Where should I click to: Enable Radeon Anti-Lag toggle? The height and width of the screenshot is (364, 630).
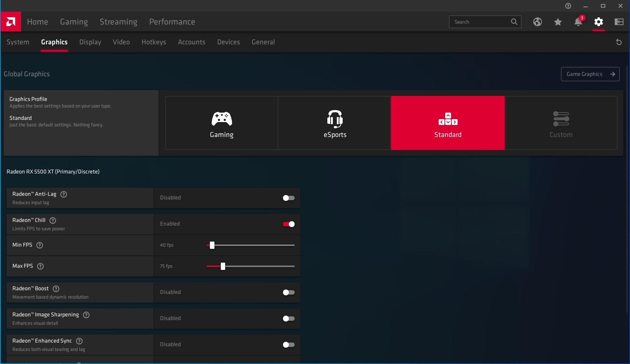(288, 198)
